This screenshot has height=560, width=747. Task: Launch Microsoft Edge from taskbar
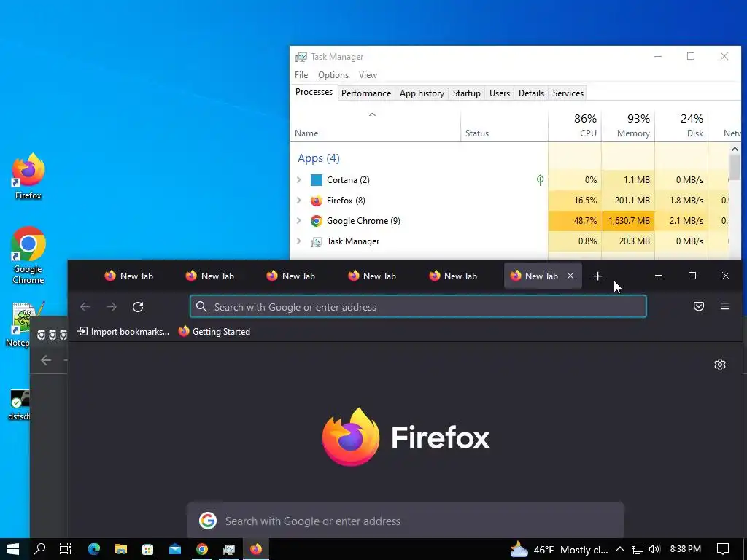click(94, 549)
